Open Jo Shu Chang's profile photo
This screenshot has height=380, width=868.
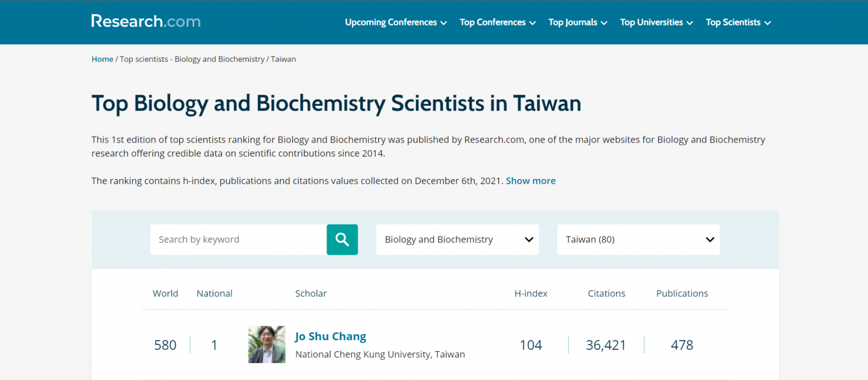point(266,345)
